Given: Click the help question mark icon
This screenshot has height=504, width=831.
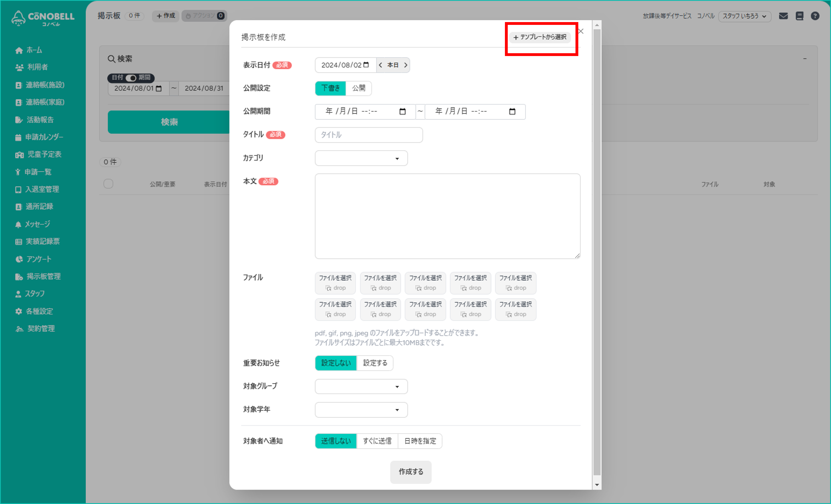Looking at the screenshot, I should [815, 16].
